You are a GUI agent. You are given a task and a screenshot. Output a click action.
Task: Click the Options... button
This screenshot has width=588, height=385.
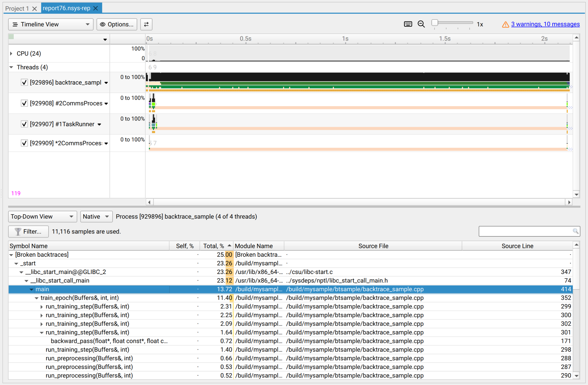(x=117, y=24)
